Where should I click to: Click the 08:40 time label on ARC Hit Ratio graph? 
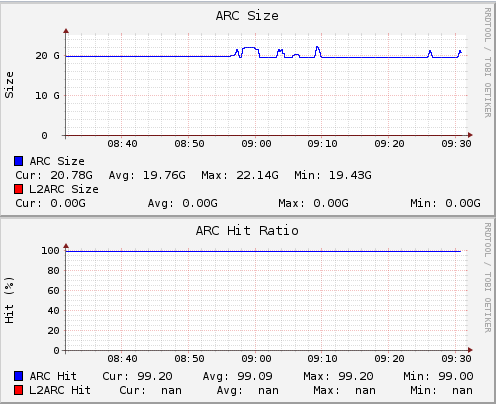click(122, 359)
